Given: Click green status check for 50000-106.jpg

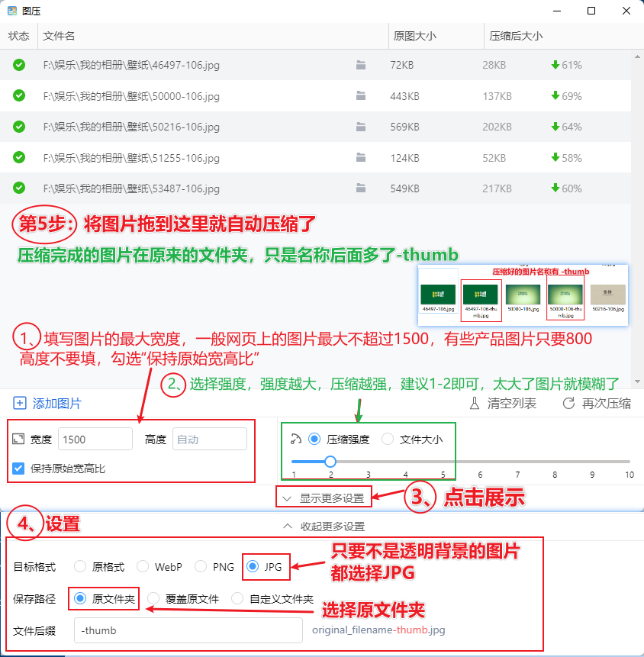Looking at the screenshot, I should [19, 95].
